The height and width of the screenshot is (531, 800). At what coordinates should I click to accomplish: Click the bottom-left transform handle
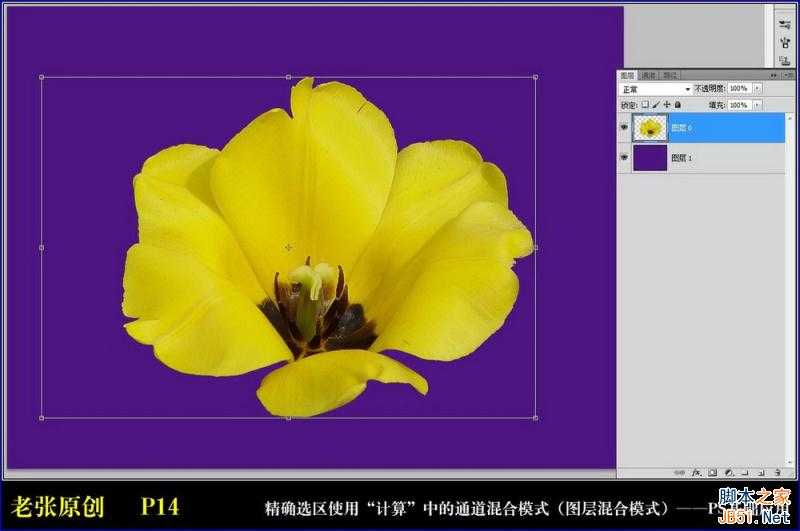point(41,418)
